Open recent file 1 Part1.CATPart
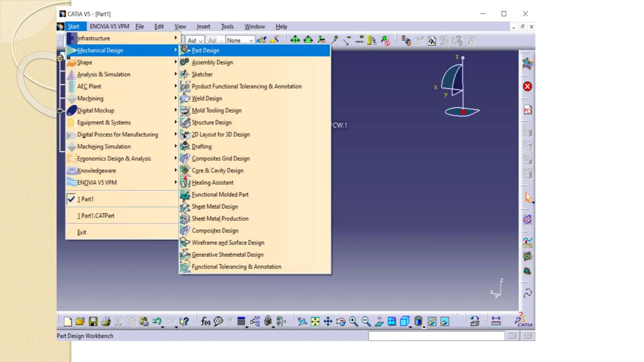 (x=96, y=216)
